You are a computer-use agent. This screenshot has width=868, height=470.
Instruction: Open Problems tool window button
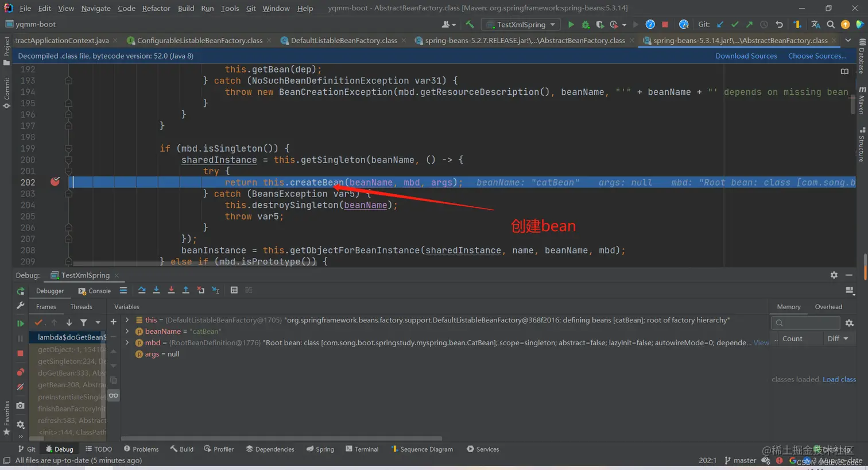click(x=141, y=449)
